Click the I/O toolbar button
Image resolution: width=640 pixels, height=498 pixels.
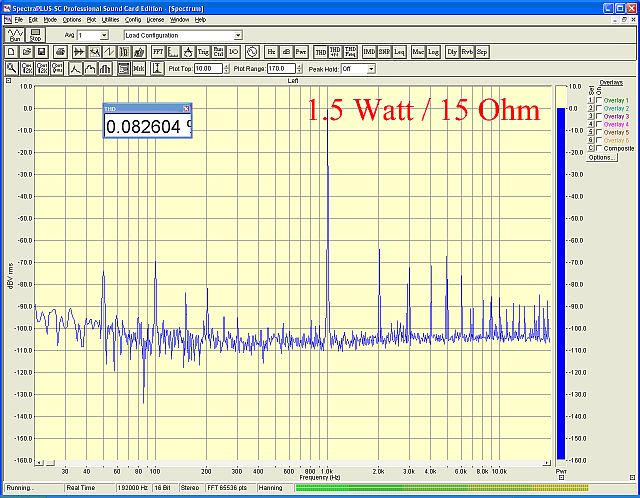233,52
